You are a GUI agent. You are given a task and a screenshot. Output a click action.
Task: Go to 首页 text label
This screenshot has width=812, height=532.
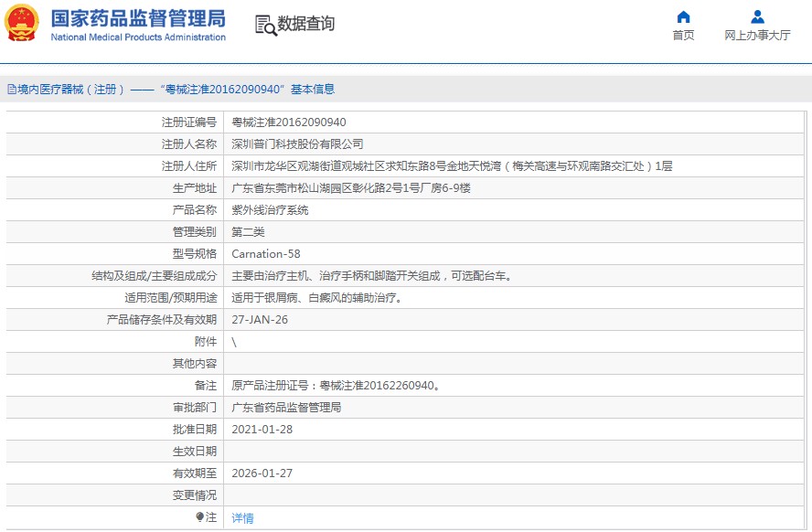(x=683, y=36)
